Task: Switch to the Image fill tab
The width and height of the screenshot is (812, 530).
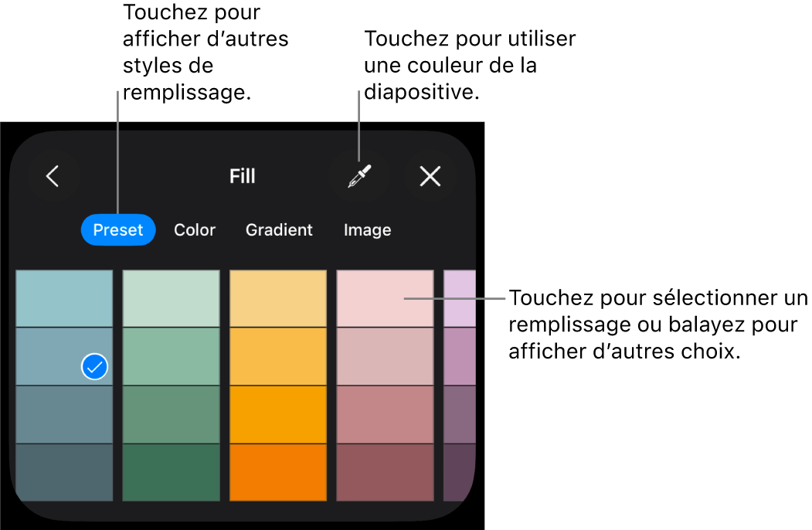Action: tap(367, 230)
